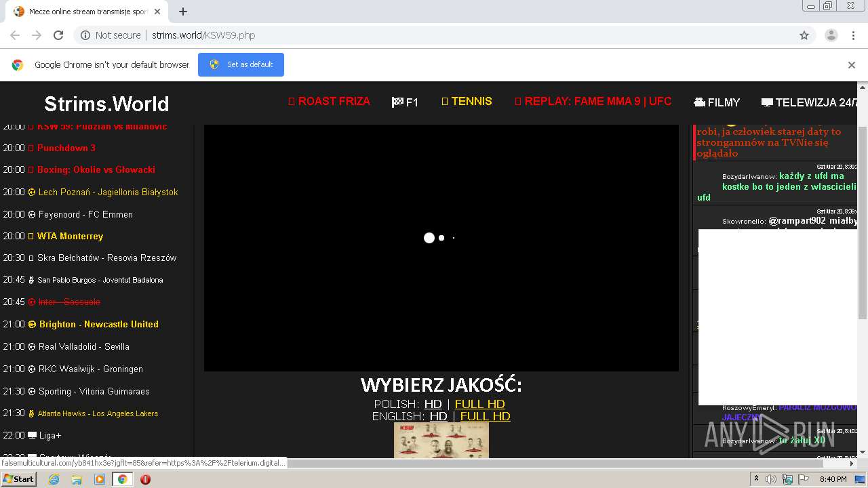Open REPLAY: FAME MMA 9 | UFC menu
Viewport: 868px width, 488px height.
(593, 102)
